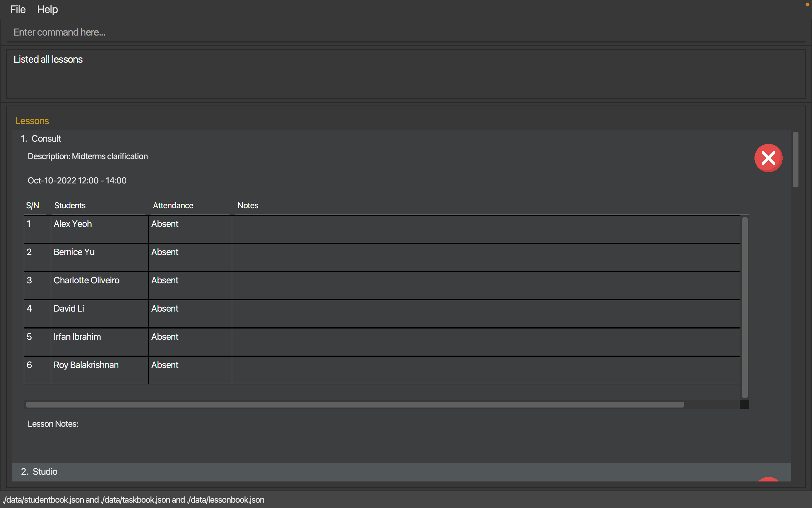Click Absent attendance cell for David Li
Screen dimensions: 812x508
pyautogui.click(x=190, y=314)
